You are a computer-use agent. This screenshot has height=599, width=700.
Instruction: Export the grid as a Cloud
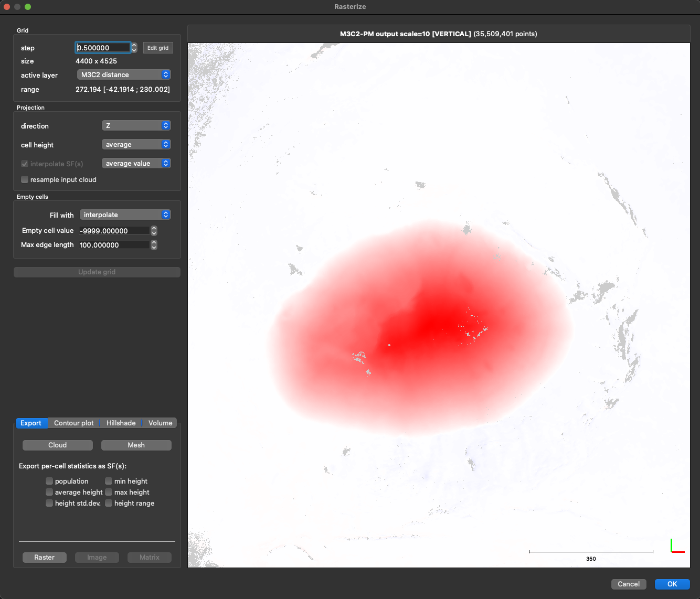click(x=57, y=445)
